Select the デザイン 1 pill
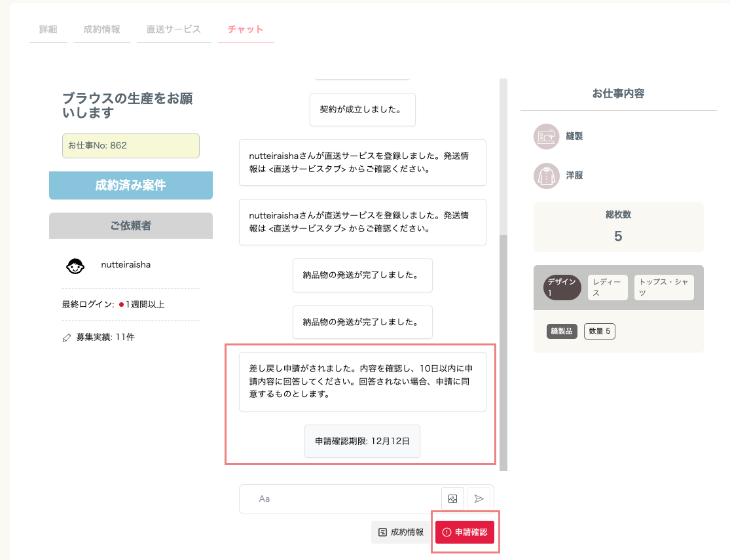 click(562, 287)
